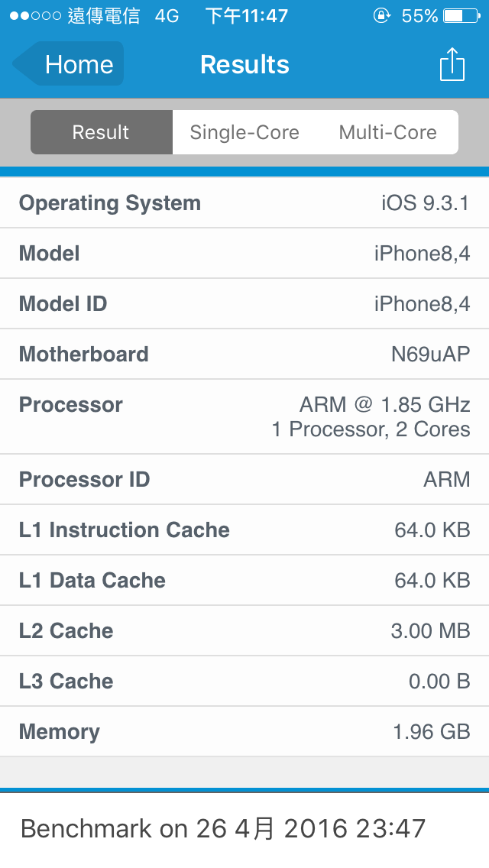The height and width of the screenshot is (868, 489).
Task: Tap the Benchmark date footer text
Action: (222, 829)
